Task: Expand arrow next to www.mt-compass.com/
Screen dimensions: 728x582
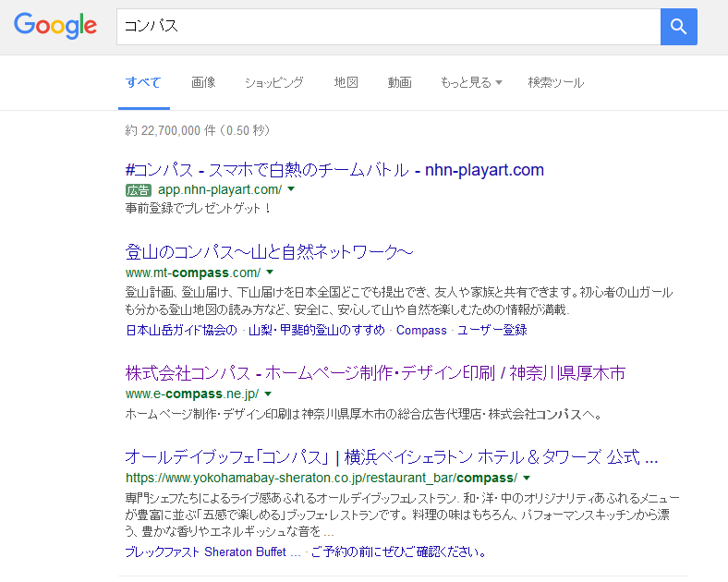Action: pos(270,272)
